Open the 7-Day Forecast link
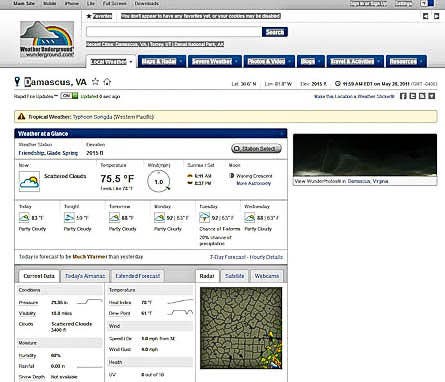Image resolution: width=445 pixels, height=382 pixels. [227, 257]
